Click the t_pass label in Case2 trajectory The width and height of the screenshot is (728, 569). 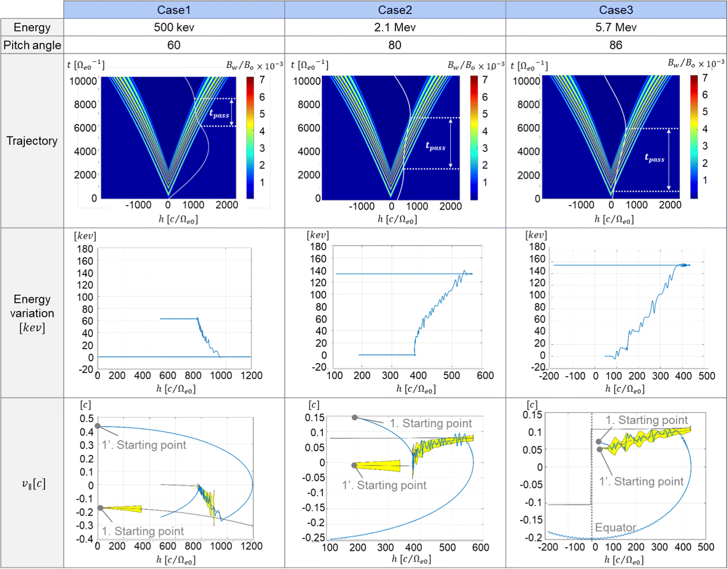[435, 146]
